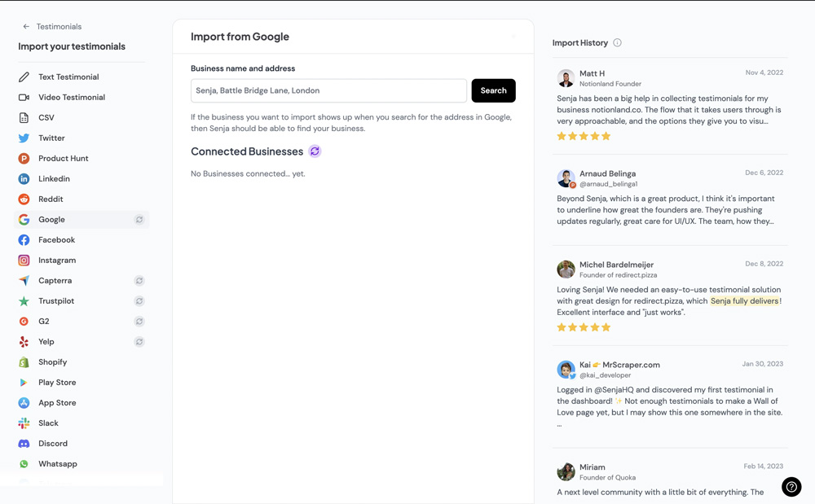Viewport: 815px width, 504px height.
Task: Click the sync icon next to Capterra
Action: [x=139, y=281]
